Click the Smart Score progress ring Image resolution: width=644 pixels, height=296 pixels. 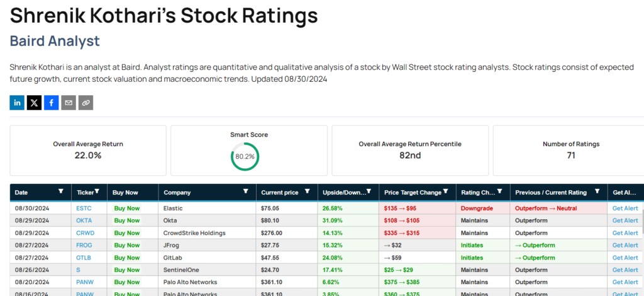tap(245, 156)
